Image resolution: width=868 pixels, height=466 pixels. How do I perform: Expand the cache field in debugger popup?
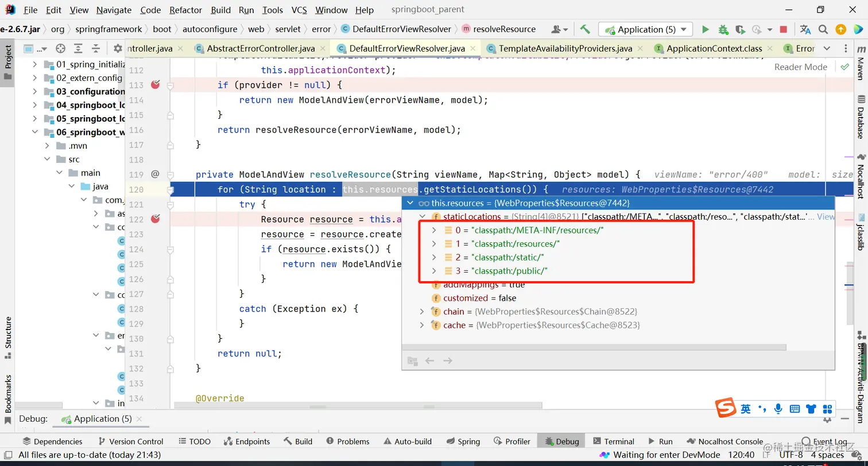[x=422, y=325]
